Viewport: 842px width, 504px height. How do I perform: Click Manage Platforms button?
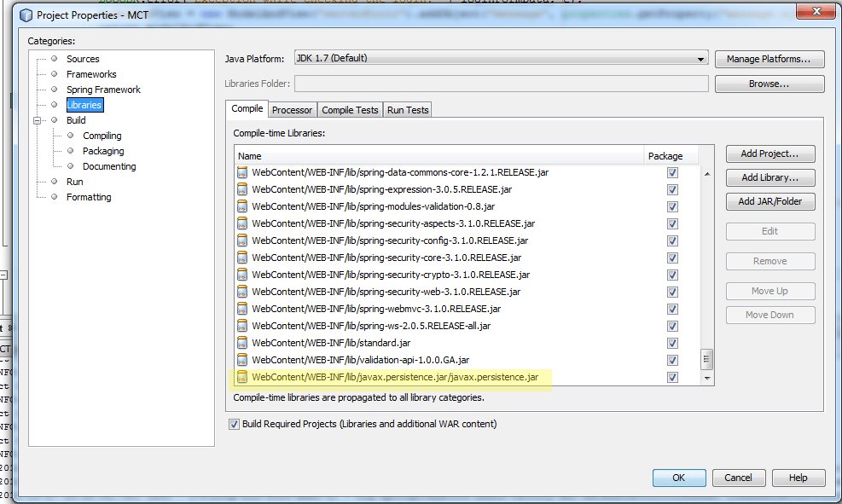[769, 59]
